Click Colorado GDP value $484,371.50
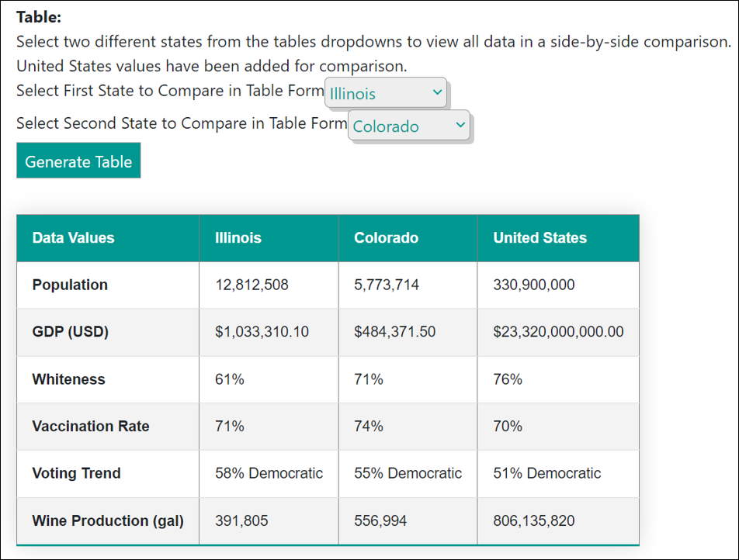739x560 pixels. point(394,332)
